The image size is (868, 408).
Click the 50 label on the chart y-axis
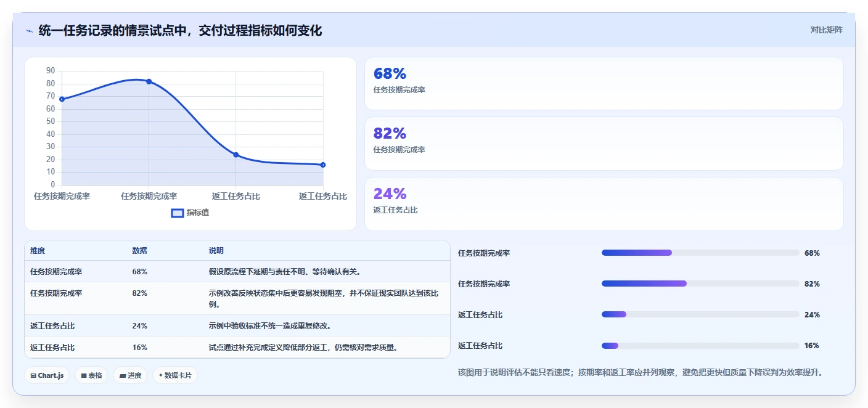(51, 121)
